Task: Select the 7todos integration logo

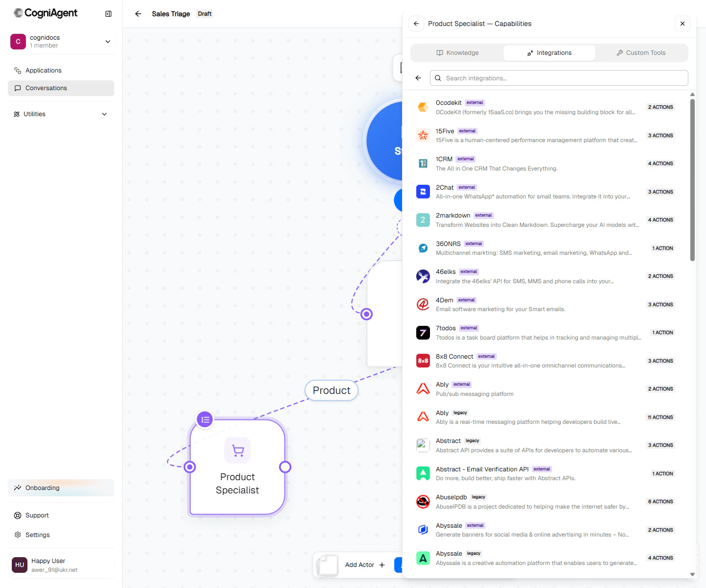Action: [x=423, y=332]
